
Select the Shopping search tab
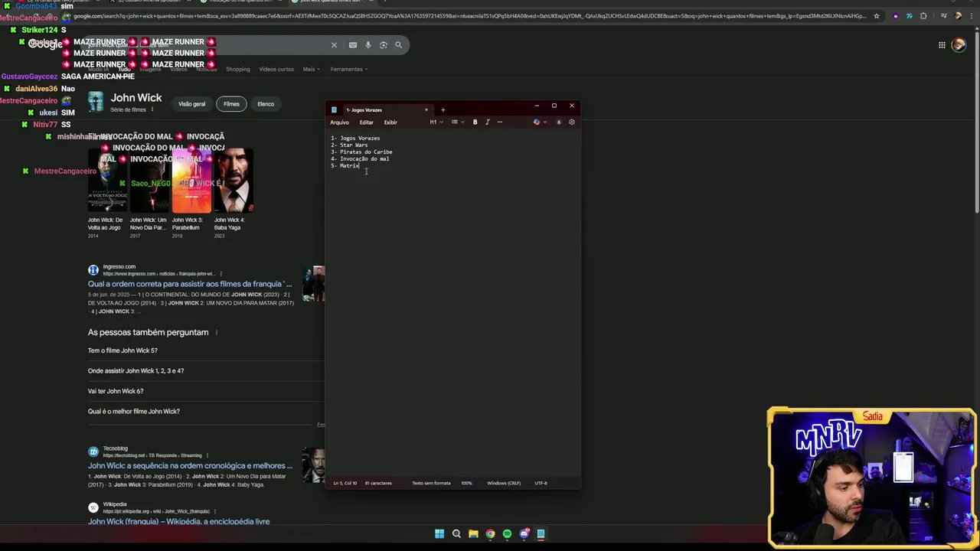point(237,69)
